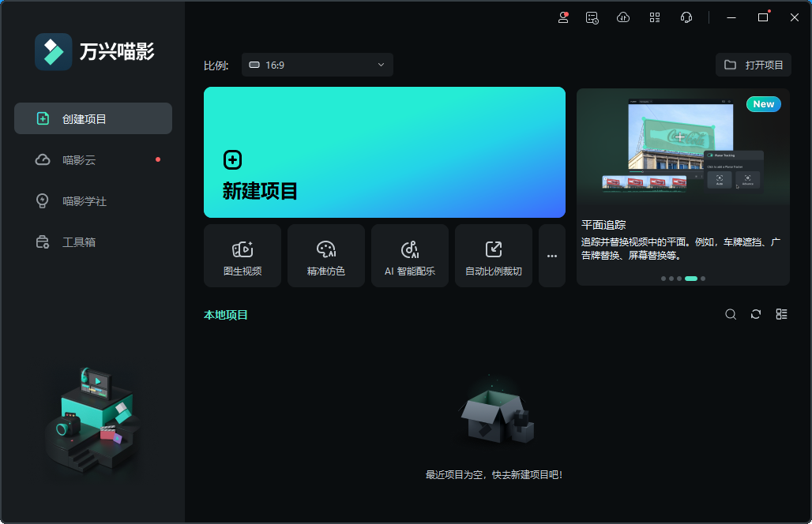
Task: Open the 喵影云 sidebar tab
Action: click(93, 160)
